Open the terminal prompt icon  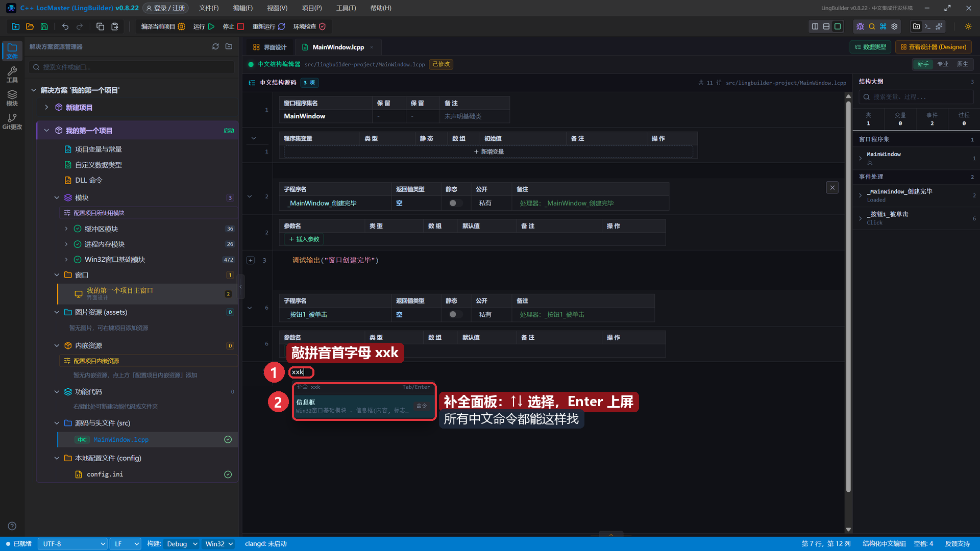point(928,27)
